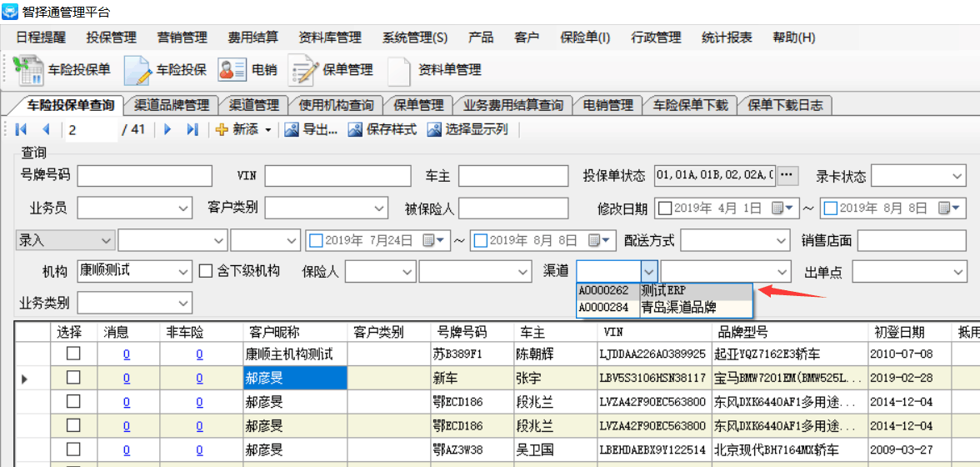This screenshot has height=467, width=980.
Task: Check the 选择 box for 吴卫国 row
Action: tap(73, 449)
